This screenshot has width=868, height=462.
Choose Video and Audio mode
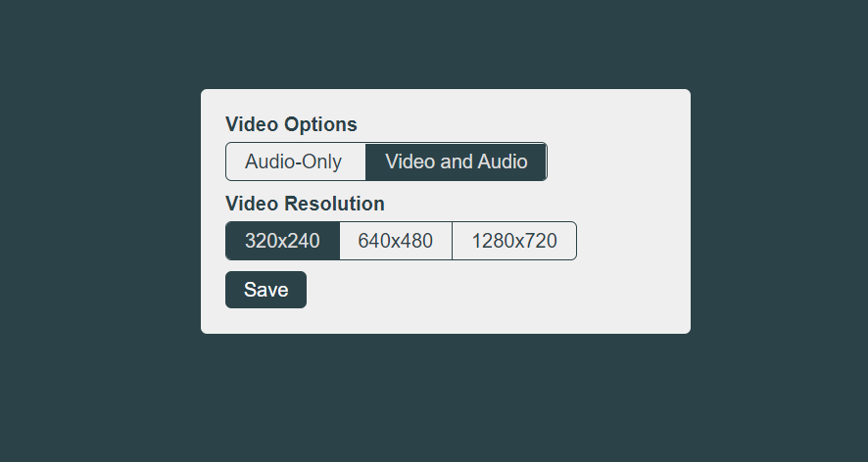click(x=456, y=162)
